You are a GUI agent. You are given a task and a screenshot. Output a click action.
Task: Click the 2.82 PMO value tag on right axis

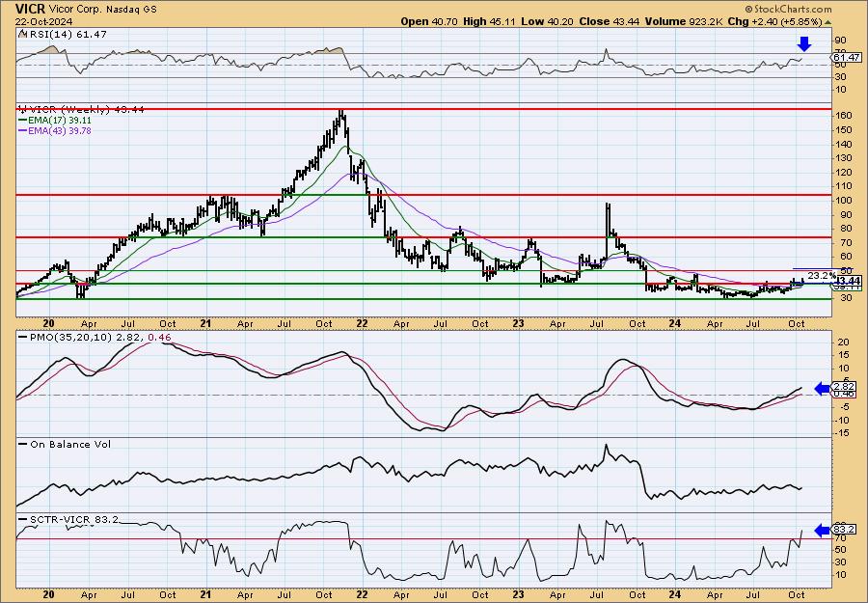point(846,386)
